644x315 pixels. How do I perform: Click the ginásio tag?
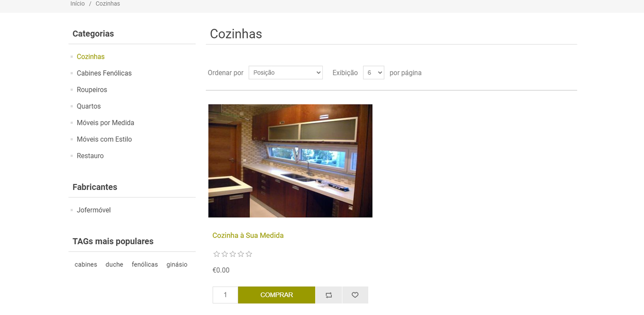(177, 265)
